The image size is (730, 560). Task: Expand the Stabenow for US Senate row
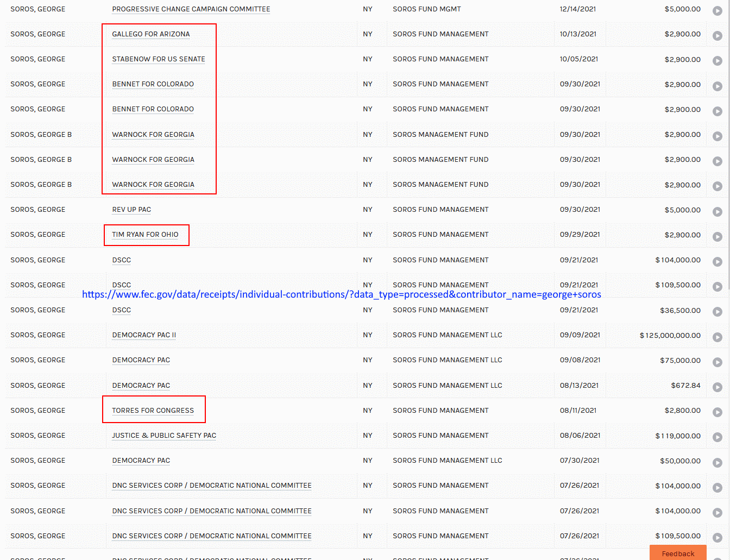tap(718, 61)
